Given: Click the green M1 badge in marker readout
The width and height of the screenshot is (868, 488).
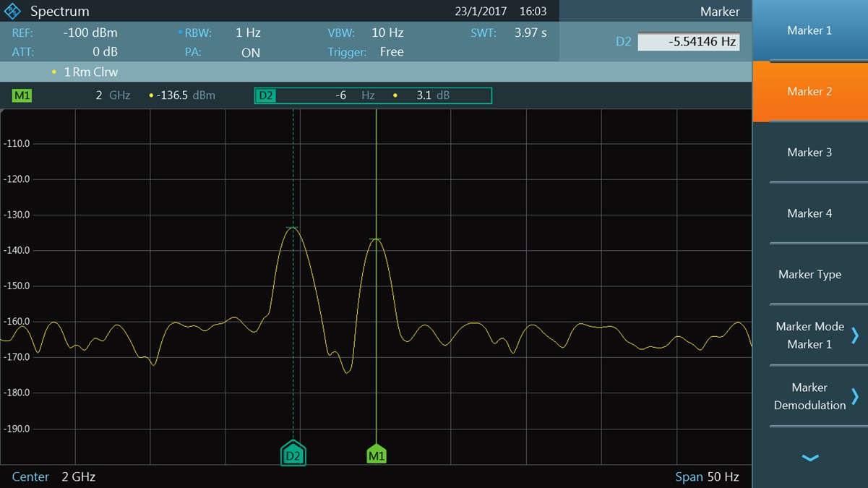Looking at the screenshot, I should tap(21, 95).
